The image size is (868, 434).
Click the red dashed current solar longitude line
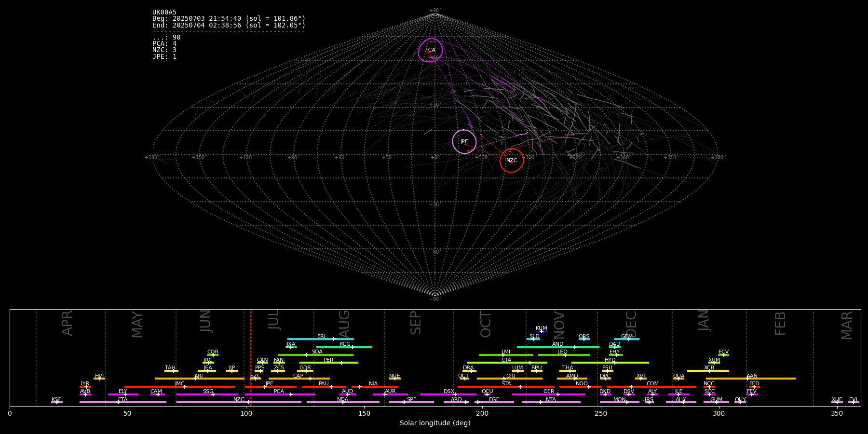pyautogui.click(x=251, y=357)
